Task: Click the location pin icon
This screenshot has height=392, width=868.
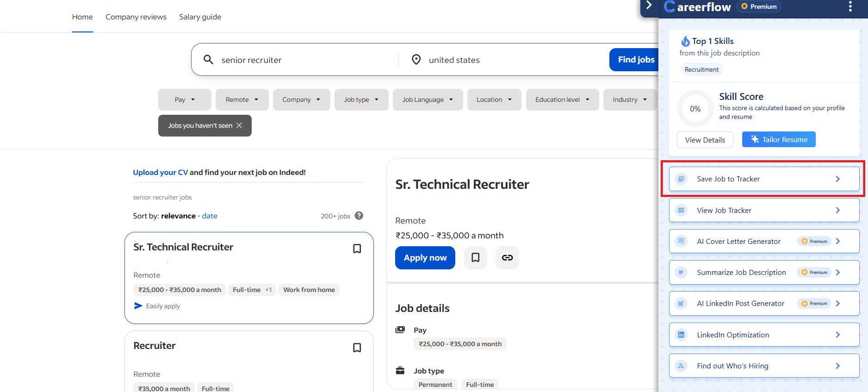Action: pos(416,60)
